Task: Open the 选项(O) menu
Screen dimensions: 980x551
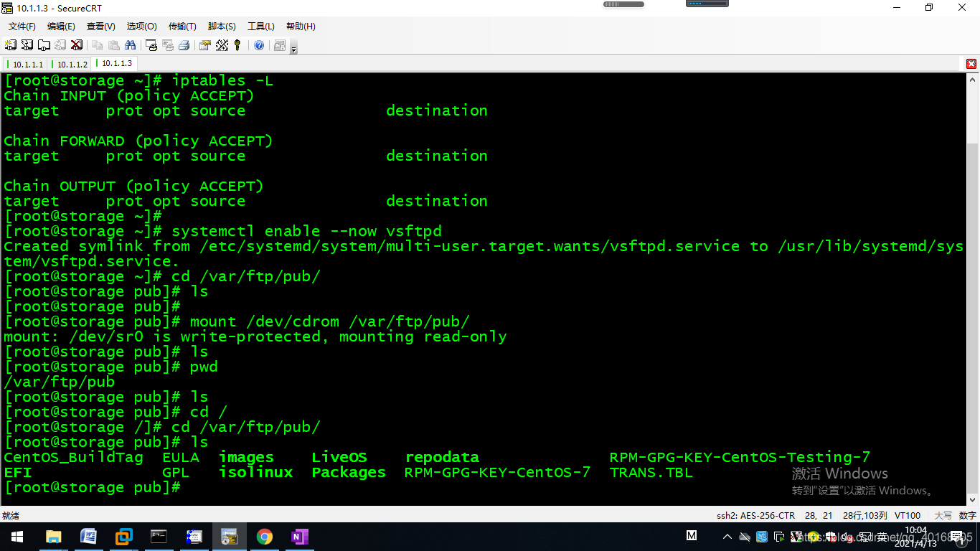Action: pyautogui.click(x=142, y=27)
